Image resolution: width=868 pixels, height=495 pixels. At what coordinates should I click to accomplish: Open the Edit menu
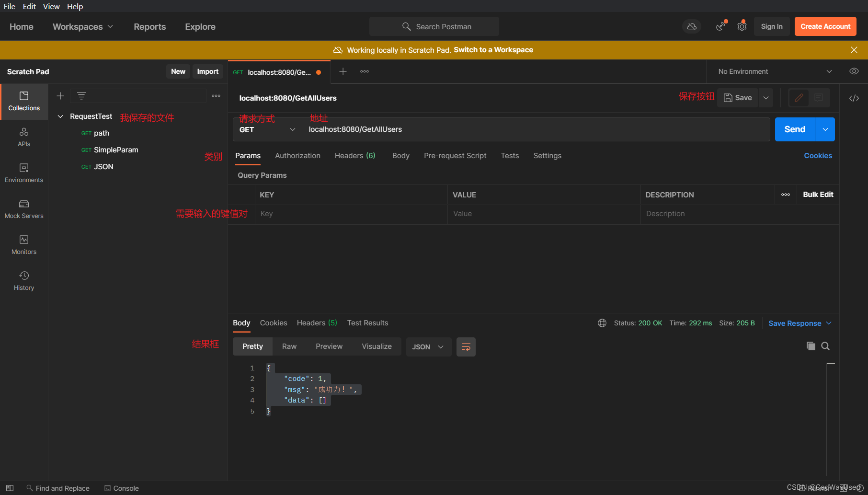(x=29, y=6)
